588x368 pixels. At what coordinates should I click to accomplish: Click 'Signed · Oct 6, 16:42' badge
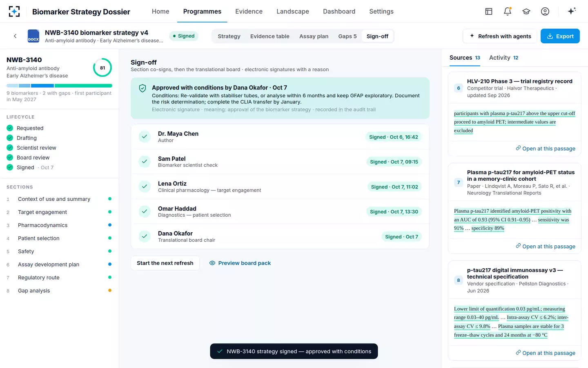point(394,137)
